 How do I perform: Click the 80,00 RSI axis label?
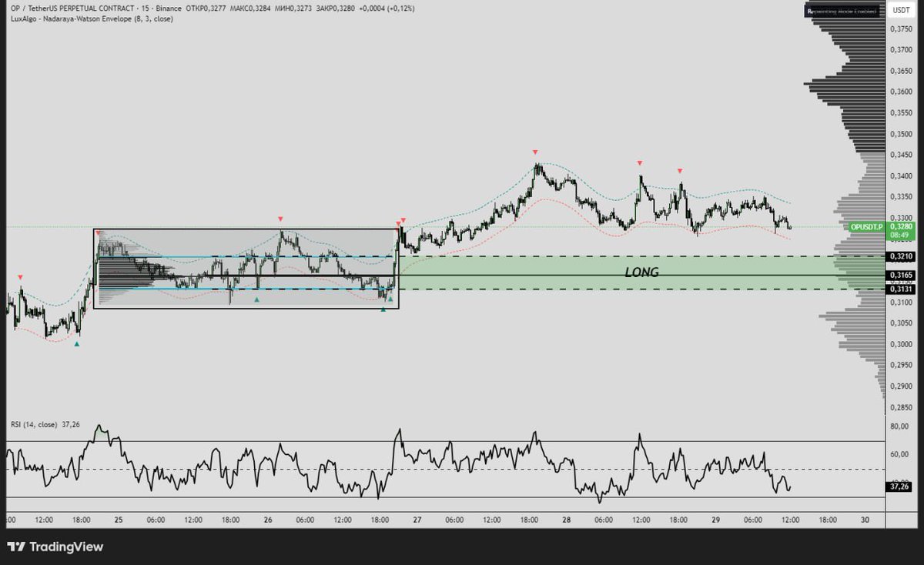coord(898,426)
